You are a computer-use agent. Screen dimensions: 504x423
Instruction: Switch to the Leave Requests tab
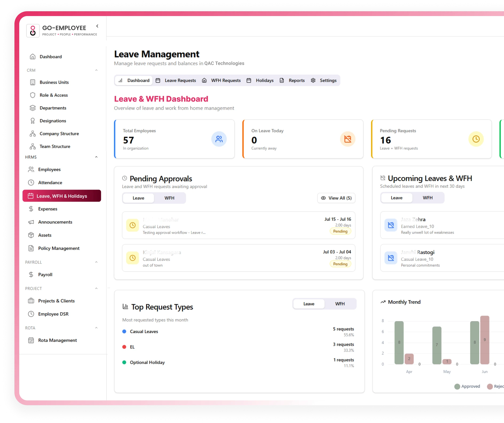pos(176,80)
